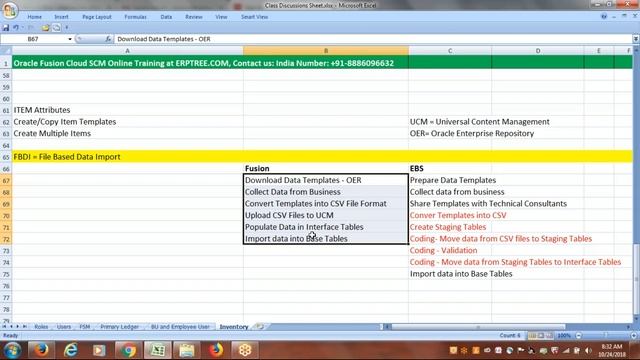Image resolution: width=640 pixels, height=360 pixels.
Task: Switch to the Primary Ledger sheet tab
Action: (119, 327)
